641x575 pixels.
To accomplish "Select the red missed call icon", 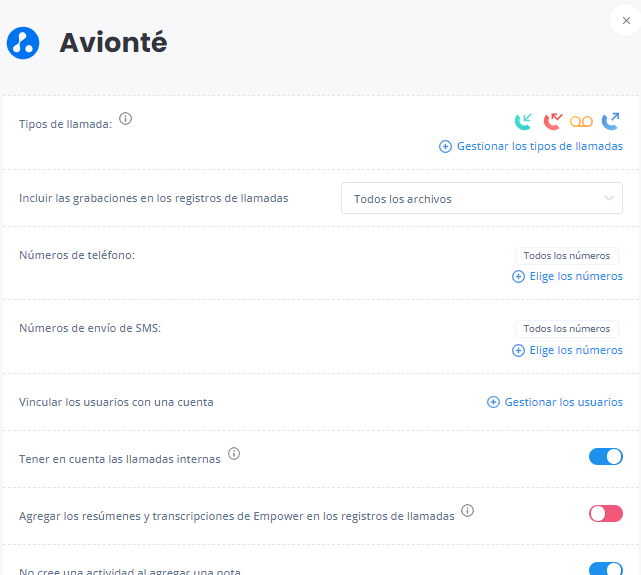I will (553, 121).
